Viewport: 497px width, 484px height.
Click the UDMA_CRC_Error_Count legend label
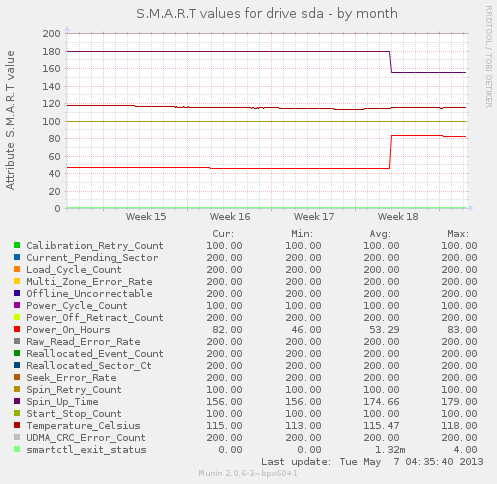tap(86, 438)
